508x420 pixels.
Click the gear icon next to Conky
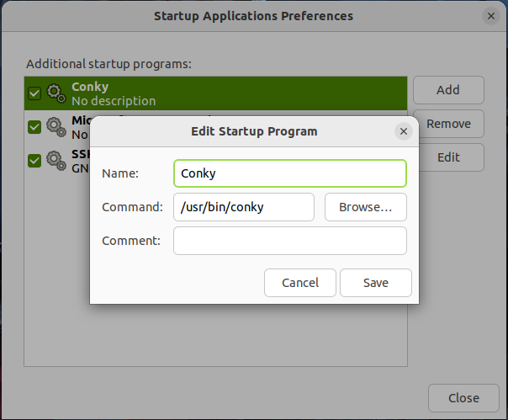click(x=56, y=93)
